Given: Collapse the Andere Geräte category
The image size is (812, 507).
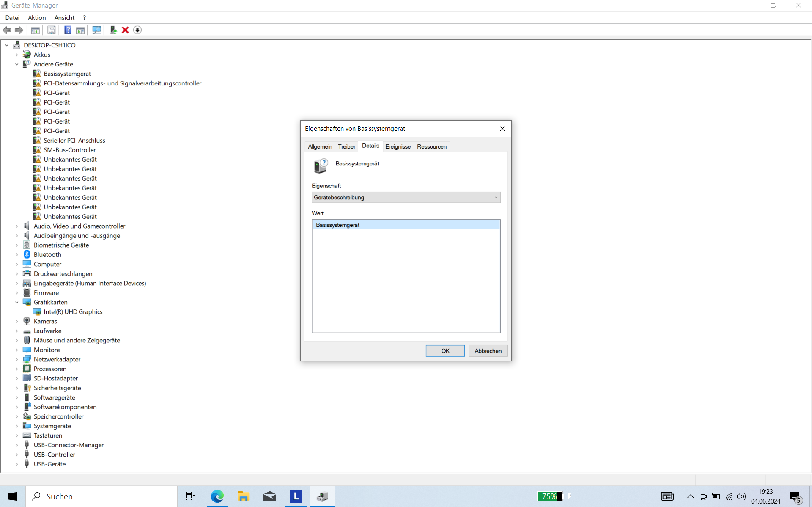Looking at the screenshot, I should click(17, 64).
